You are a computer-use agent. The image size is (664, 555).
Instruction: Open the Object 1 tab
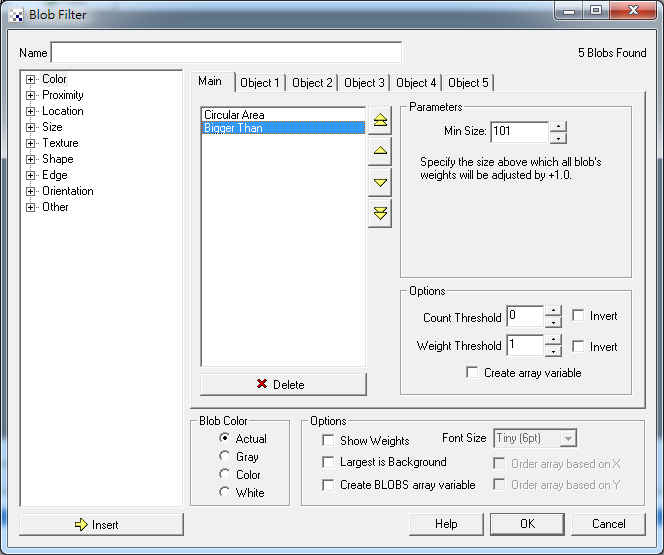point(260,83)
